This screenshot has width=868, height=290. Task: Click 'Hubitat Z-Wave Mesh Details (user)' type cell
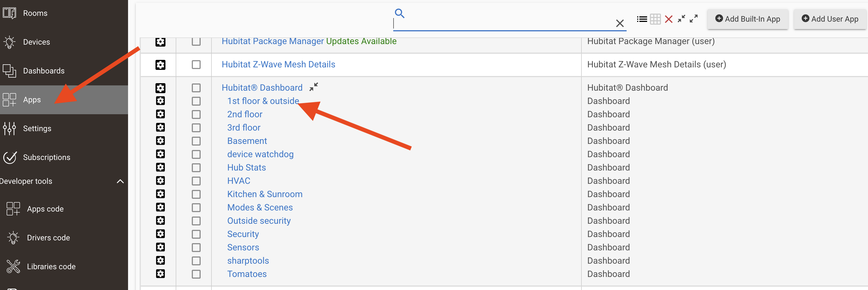(656, 64)
